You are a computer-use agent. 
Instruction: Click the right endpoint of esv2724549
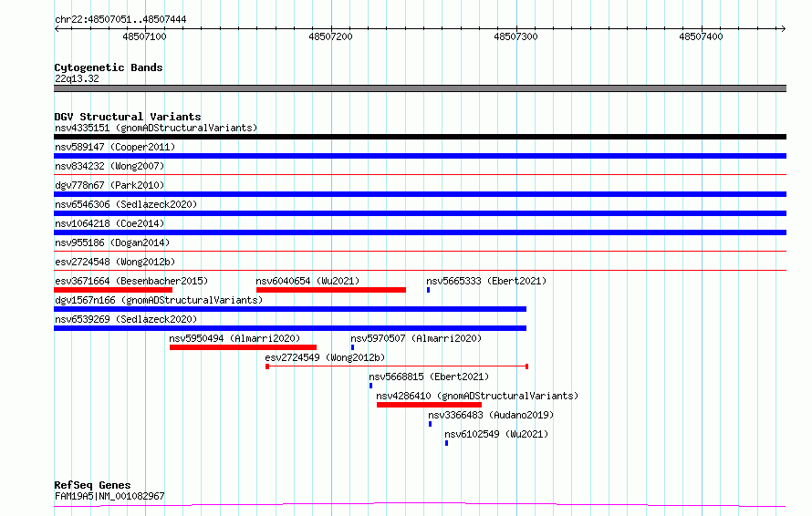pos(526,366)
